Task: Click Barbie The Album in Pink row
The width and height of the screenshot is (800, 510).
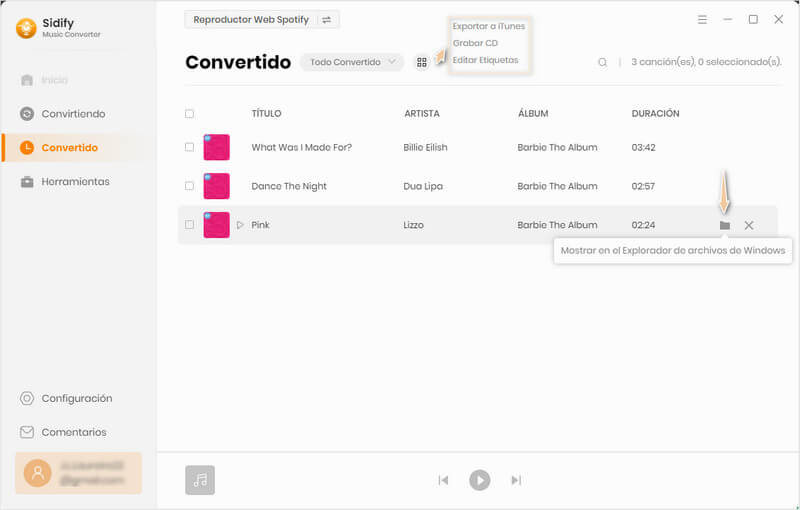Action: 557,225
